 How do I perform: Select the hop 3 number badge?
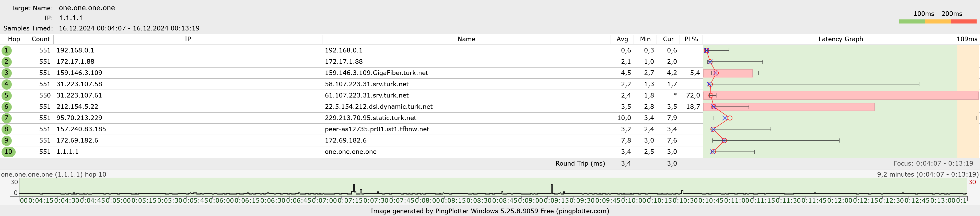click(6, 73)
